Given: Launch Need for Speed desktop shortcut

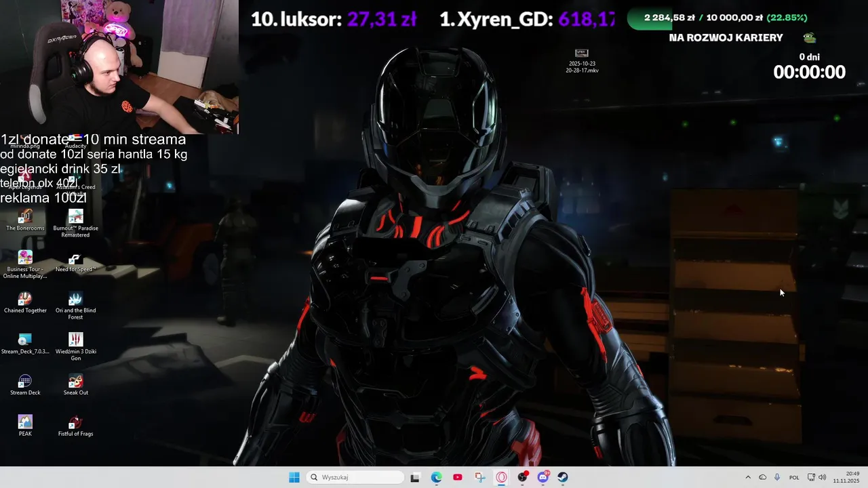Looking at the screenshot, I should point(75,262).
